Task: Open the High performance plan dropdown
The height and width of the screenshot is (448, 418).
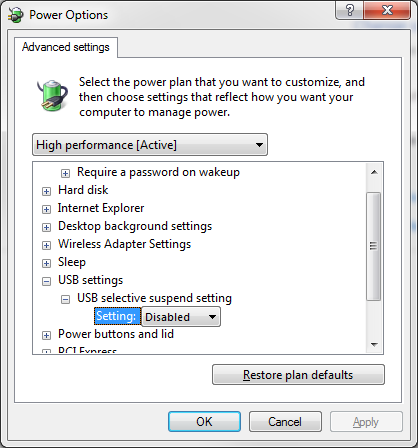Action: click(x=150, y=145)
